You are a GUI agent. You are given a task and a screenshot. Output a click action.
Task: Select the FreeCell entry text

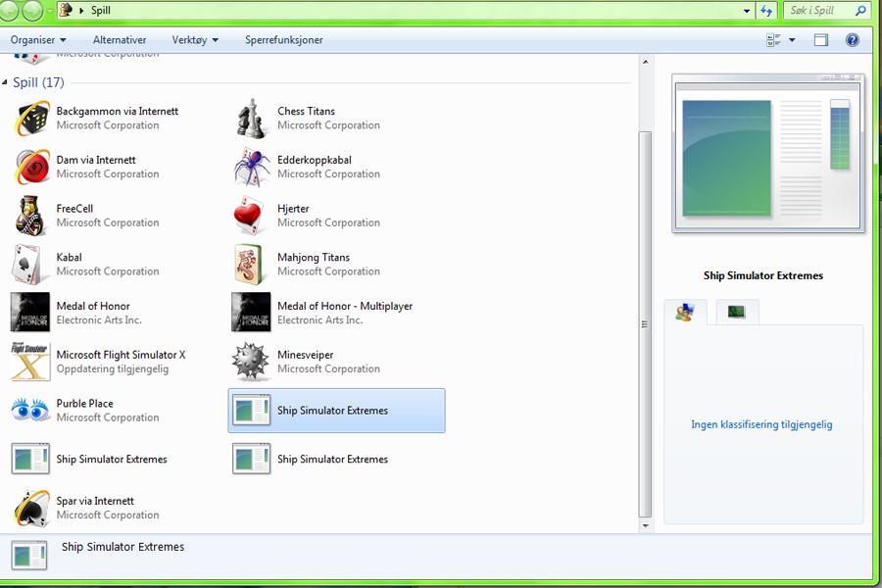coord(74,209)
